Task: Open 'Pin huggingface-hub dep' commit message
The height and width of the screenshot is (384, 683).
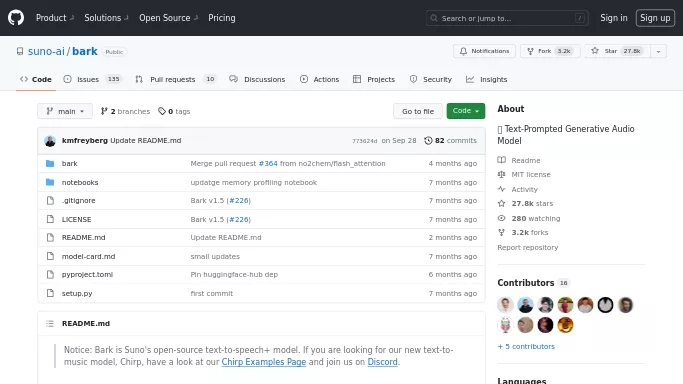Action: pos(234,275)
